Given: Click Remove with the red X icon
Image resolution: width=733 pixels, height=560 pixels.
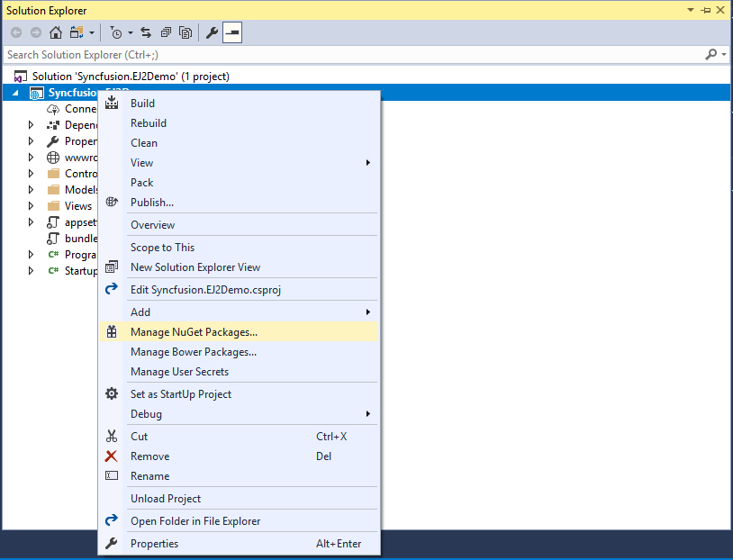Looking at the screenshot, I should [x=149, y=456].
